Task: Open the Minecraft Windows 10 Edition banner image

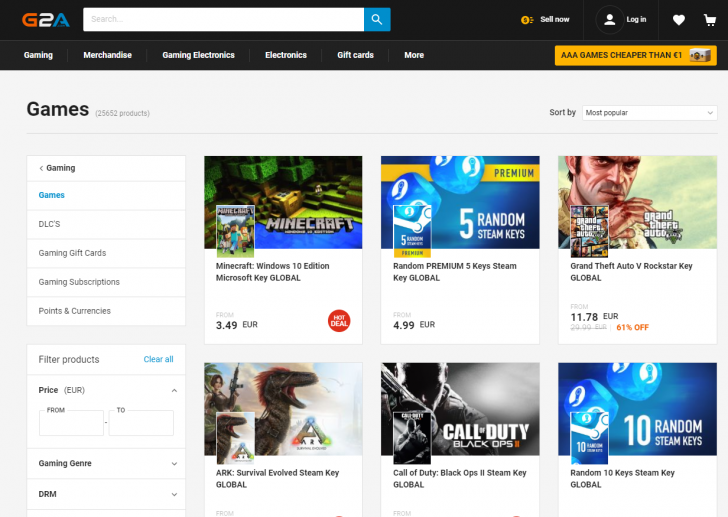Action: pos(283,202)
